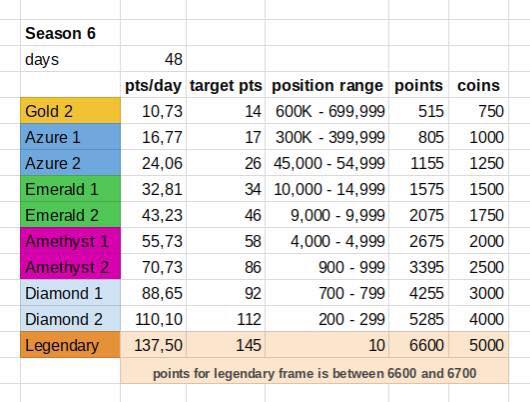This screenshot has width=530, height=402.
Task: Click the Amethyst 1 magenta cell
Action: (x=70, y=241)
